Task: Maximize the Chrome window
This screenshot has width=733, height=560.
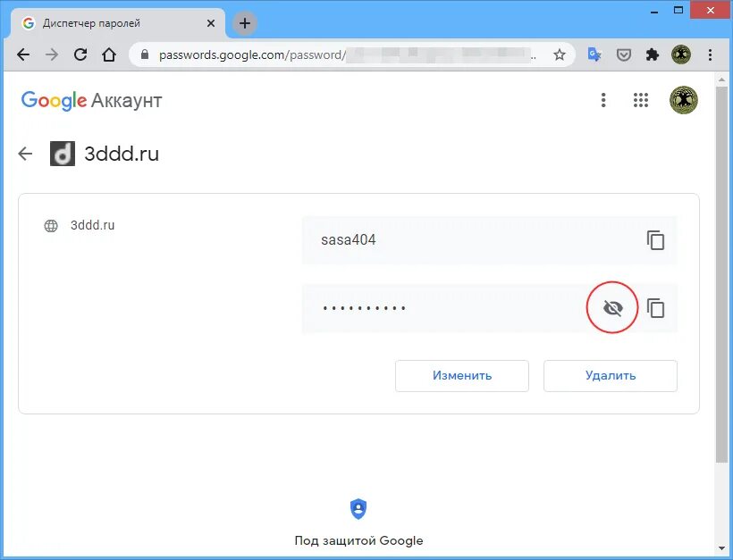Action: pos(678,11)
